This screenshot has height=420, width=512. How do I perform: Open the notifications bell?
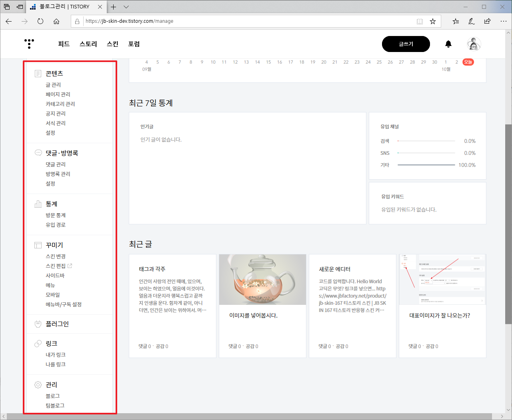tap(448, 44)
